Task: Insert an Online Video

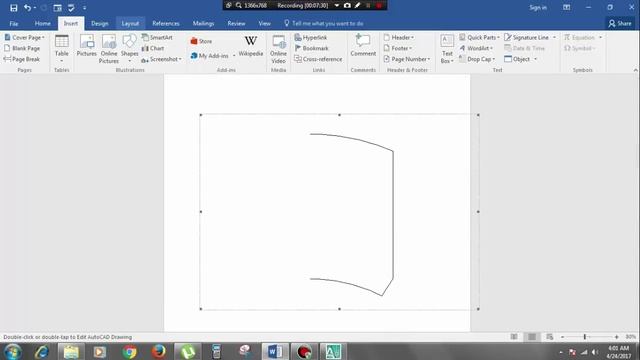Action: pos(278,49)
